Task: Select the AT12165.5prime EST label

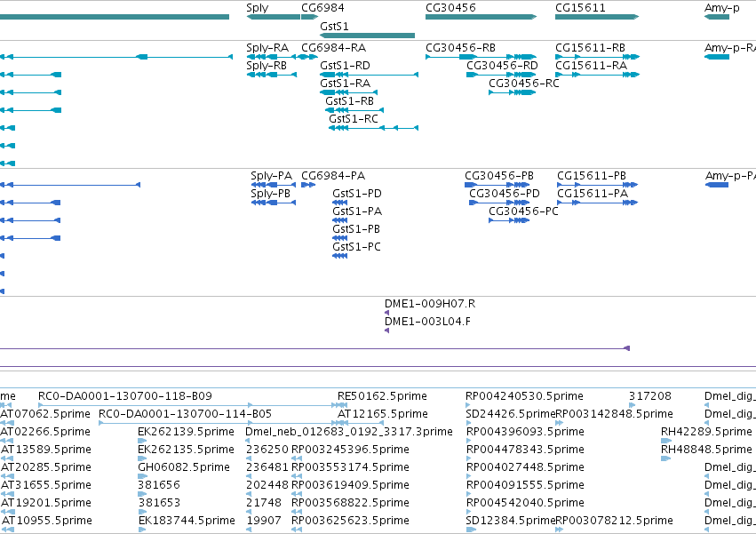Action: 383,414
